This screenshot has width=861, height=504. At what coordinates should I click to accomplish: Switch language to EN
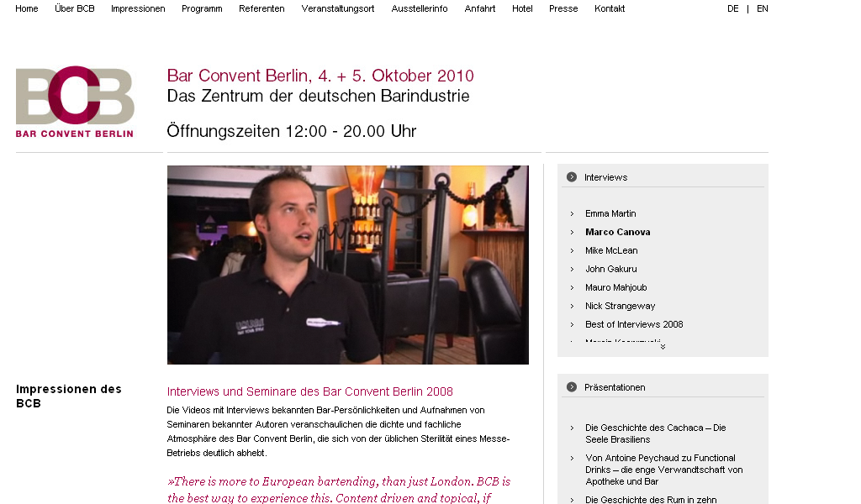tap(762, 8)
